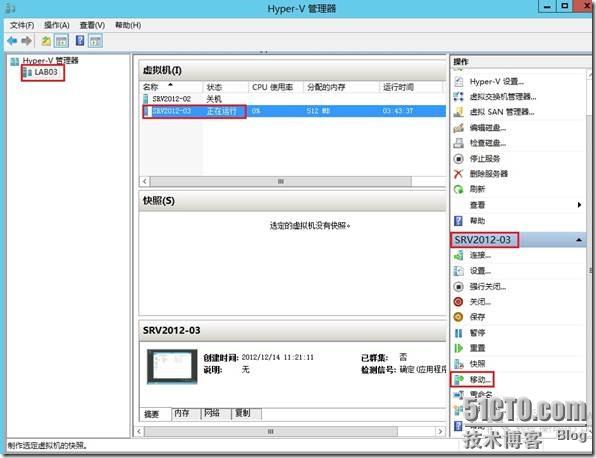This screenshot has height=458, width=596.
Task: Click the virtual machine list horizontal scrollbar
Action: (281, 181)
